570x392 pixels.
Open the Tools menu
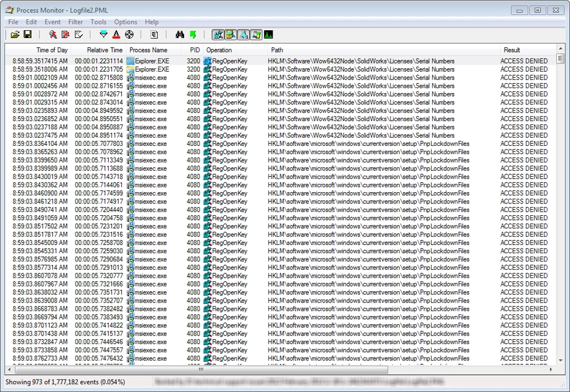[x=99, y=22]
